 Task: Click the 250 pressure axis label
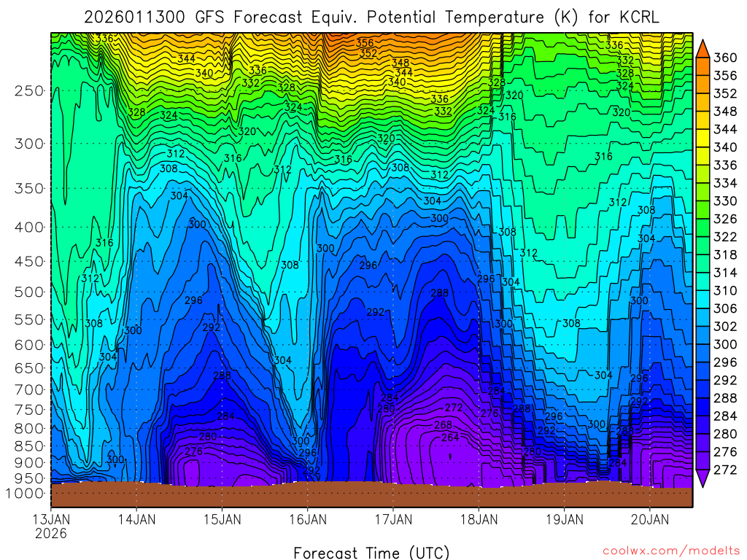(29, 90)
